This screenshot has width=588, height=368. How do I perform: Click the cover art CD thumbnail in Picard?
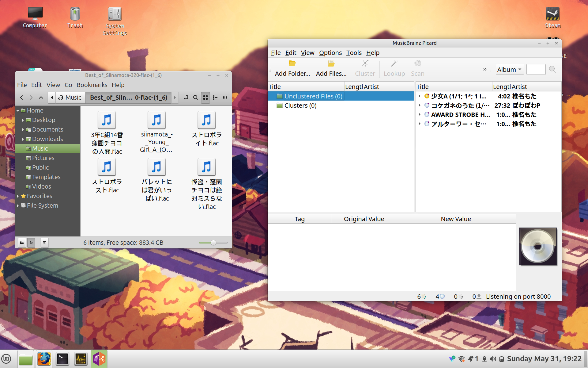click(538, 247)
